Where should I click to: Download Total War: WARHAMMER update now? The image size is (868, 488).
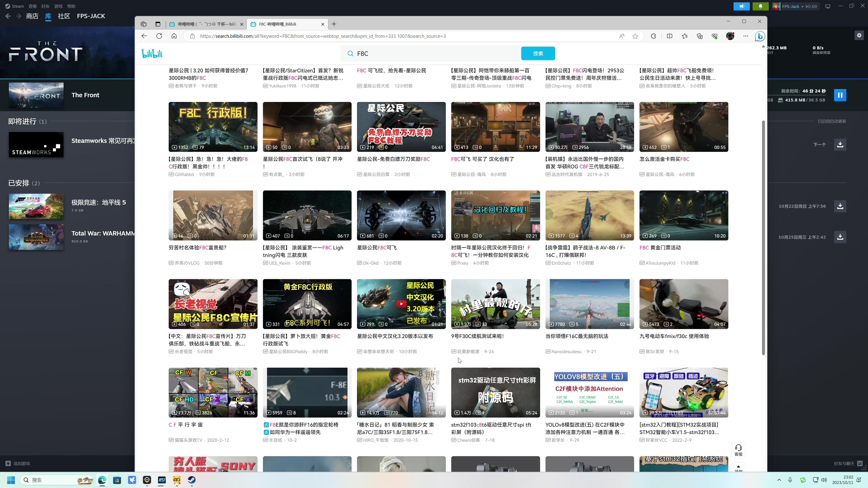coord(840,237)
